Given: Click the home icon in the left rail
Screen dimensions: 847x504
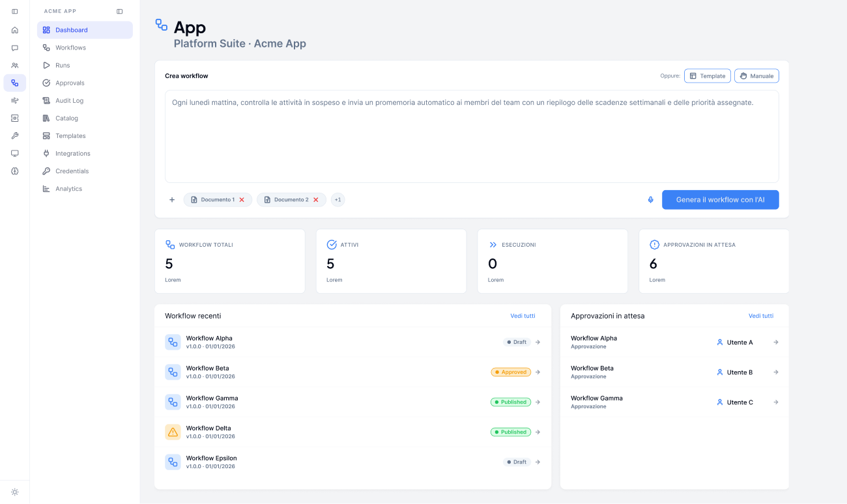Looking at the screenshot, I should tap(14, 30).
